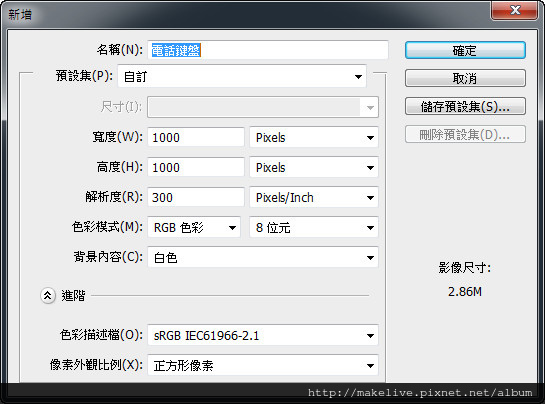545x404 pixels.
Task: Click the 進階 label text
Action: [73, 296]
